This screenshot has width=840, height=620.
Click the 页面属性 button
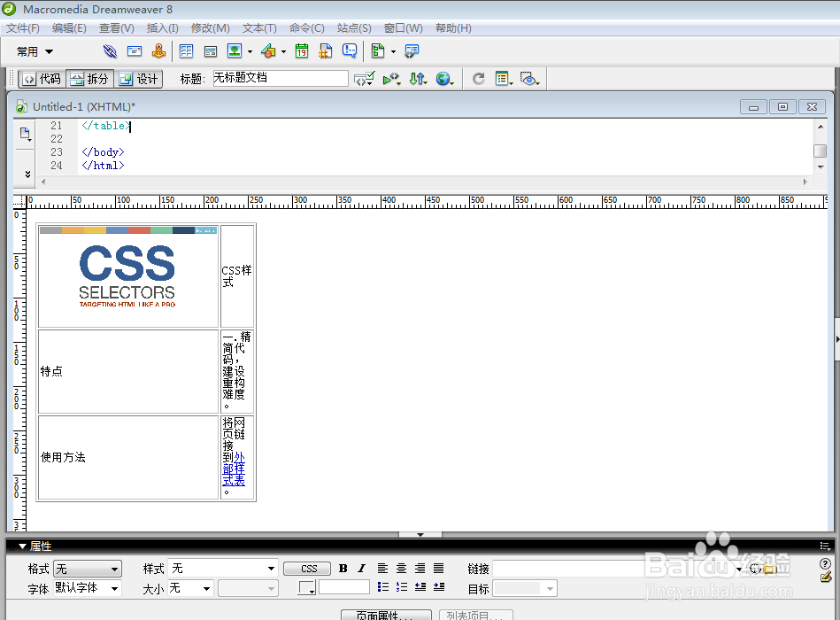pos(386,615)
